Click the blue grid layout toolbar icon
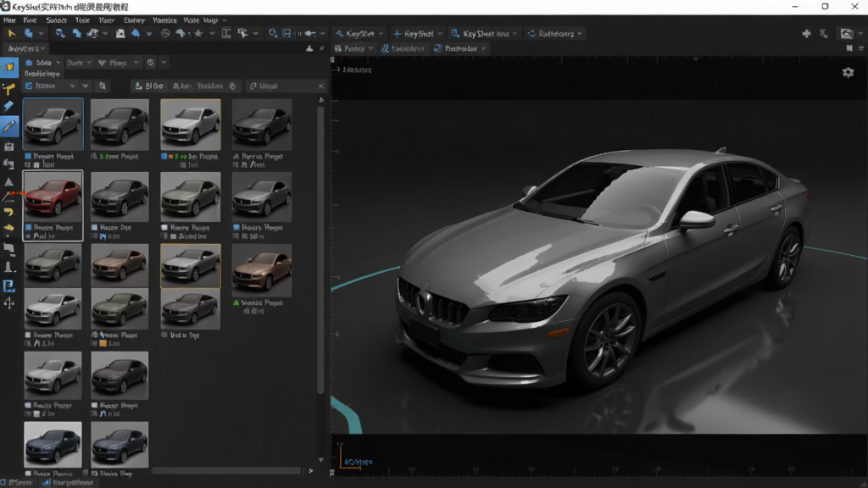Viewport: 868px width, 488px height. pos(287,34)
